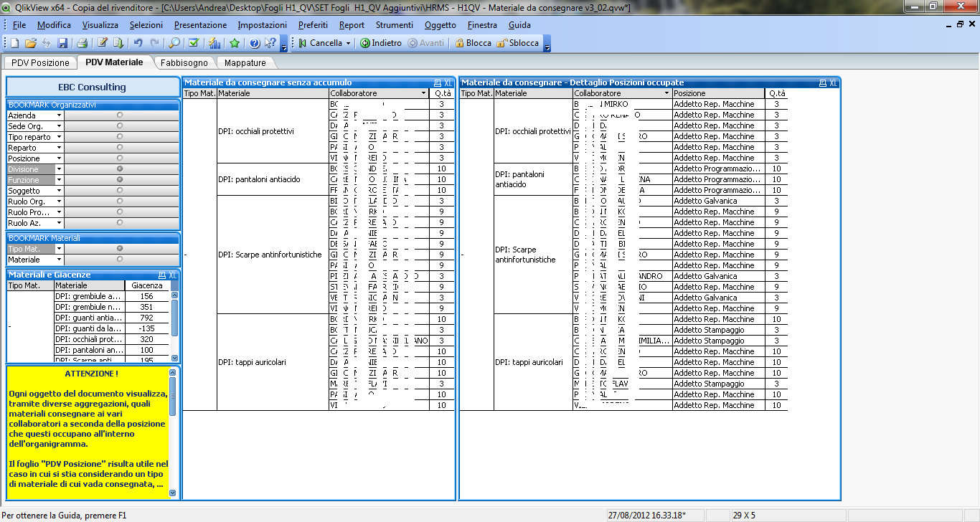980x522 pixels.
Task: Click the print icon on Materiali e Giacenze
Action: pos(162,275)
